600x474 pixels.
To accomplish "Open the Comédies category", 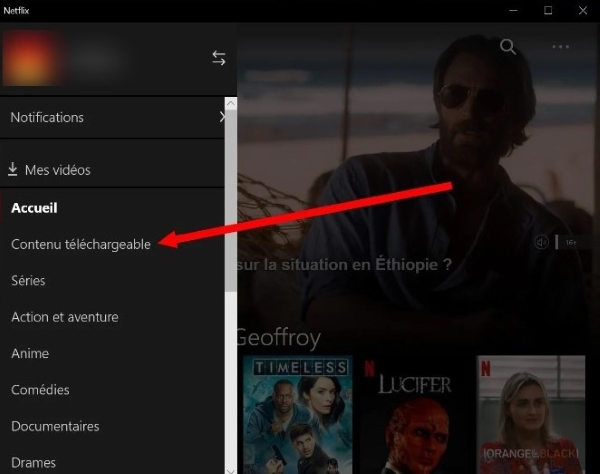I will (x=40, y=390).
